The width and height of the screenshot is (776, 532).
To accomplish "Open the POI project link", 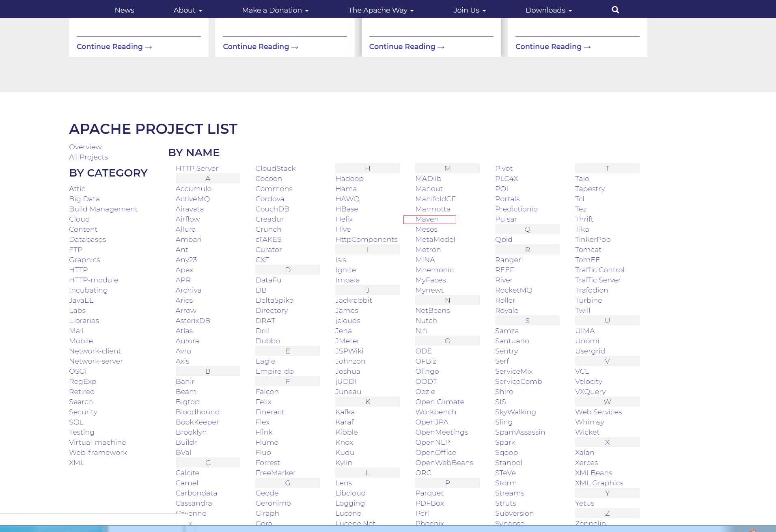I will (x=502, y=189).
